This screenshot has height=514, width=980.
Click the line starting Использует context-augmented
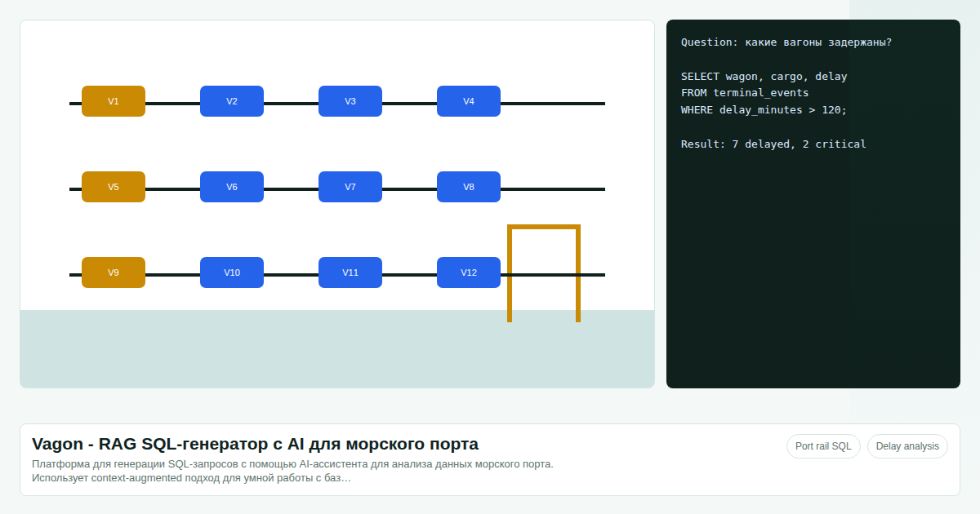(x=191, y=478)
